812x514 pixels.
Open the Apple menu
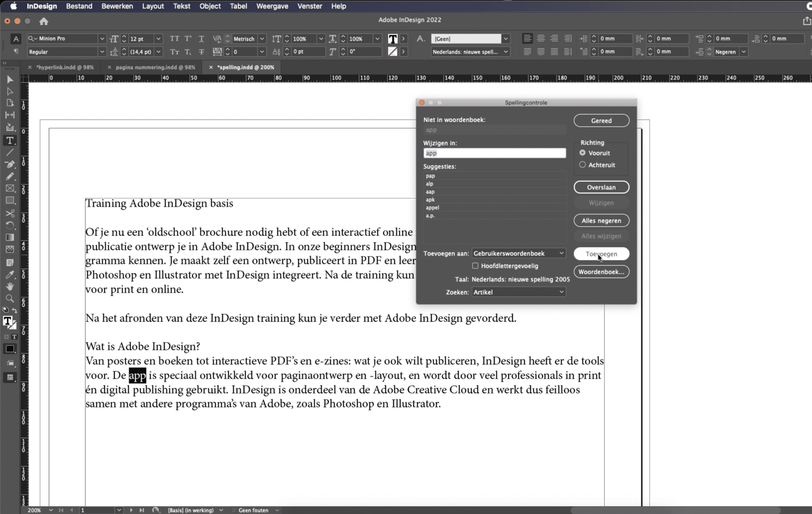coord(13,6)
